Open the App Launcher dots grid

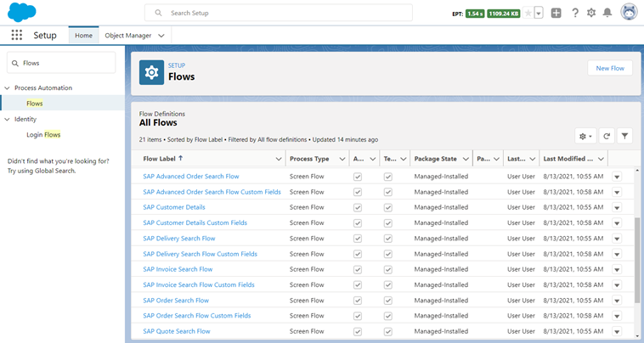click(x=17, y=35)
